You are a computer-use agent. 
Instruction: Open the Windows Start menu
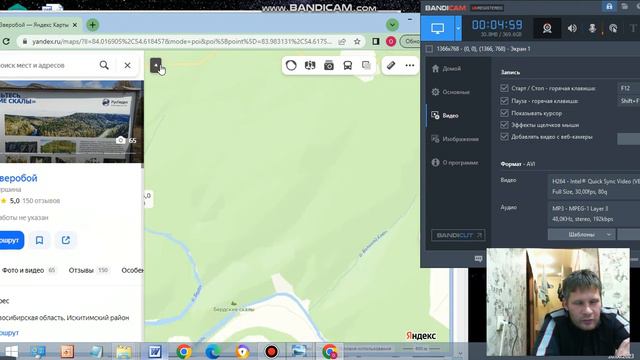[11, 351]
